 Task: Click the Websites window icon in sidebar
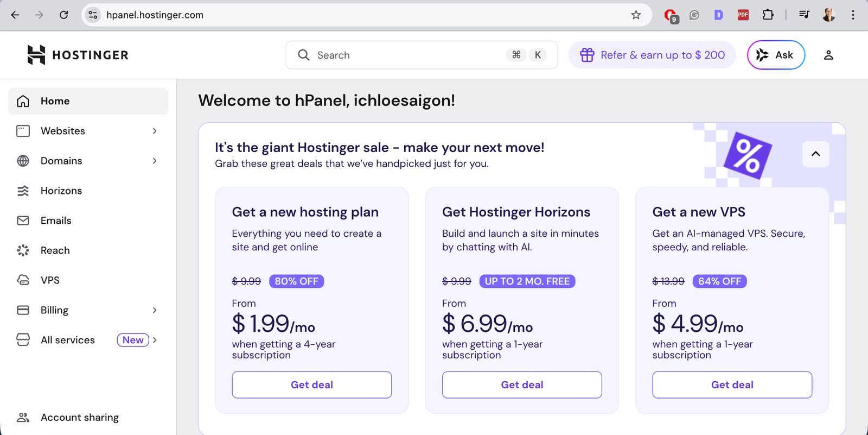[x=23, y=131]
